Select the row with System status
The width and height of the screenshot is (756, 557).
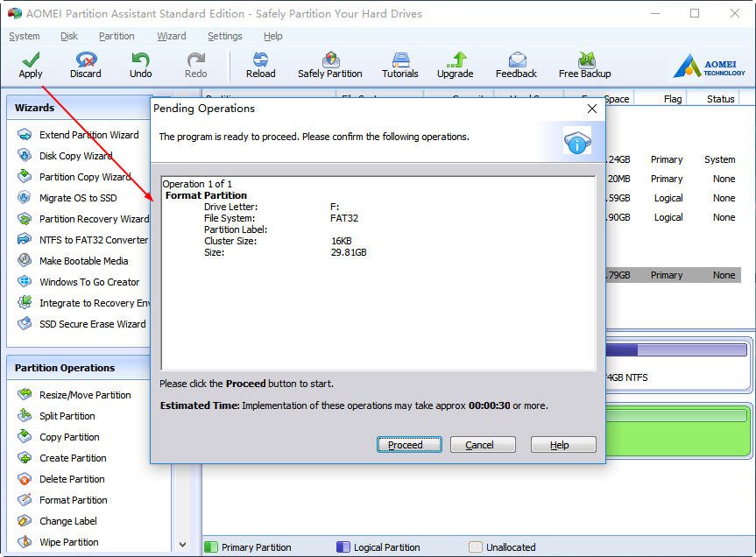coord(673,159)
